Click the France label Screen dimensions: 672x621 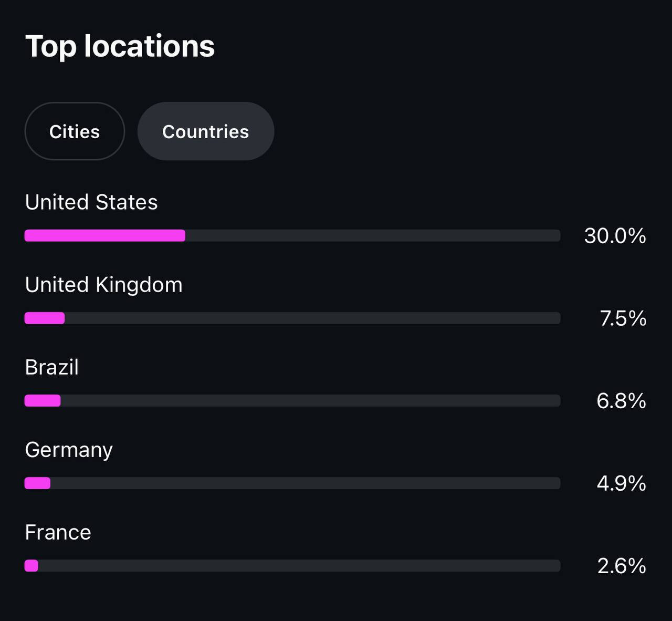click(x=58, y=532)
